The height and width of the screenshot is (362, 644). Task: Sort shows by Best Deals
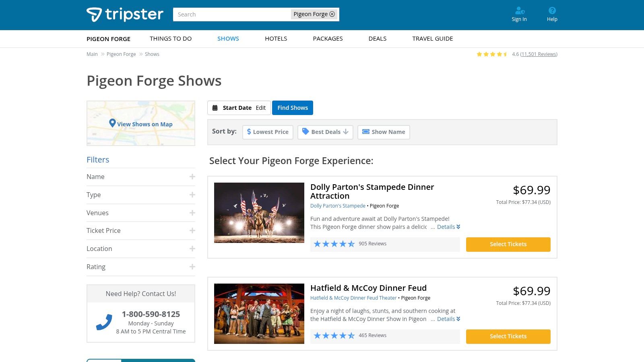click(325, 132)
